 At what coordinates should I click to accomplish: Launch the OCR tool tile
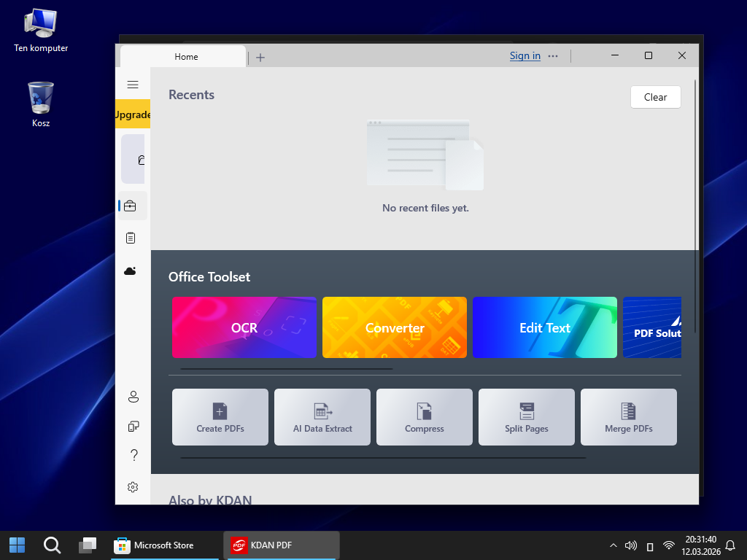point(244,327)
